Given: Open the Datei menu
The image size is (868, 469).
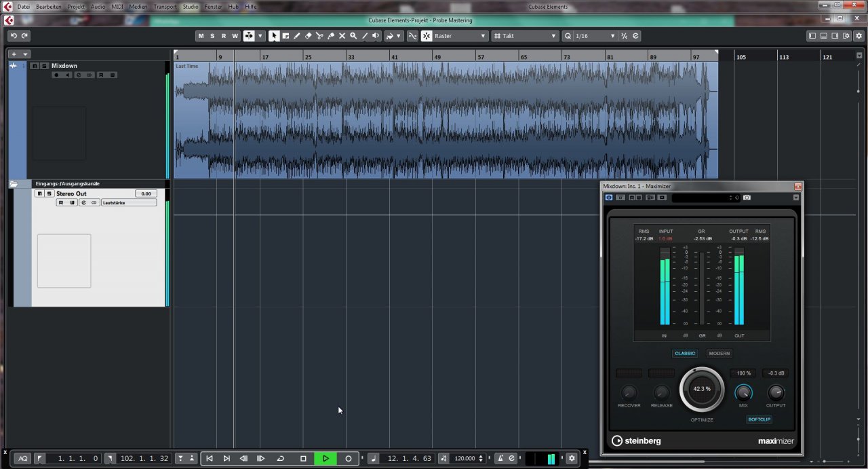Looking at the screenshot, I should (24, 7).
